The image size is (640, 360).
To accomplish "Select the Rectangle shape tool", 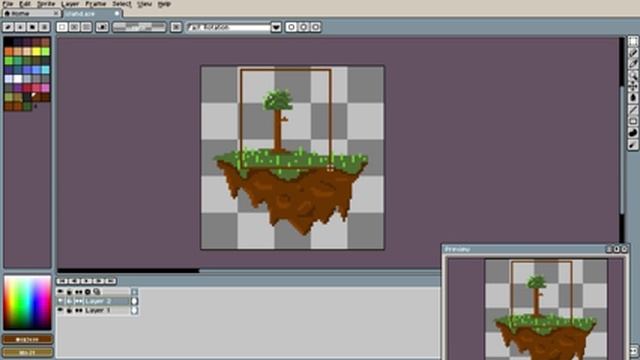I will [x=633, y=121].
